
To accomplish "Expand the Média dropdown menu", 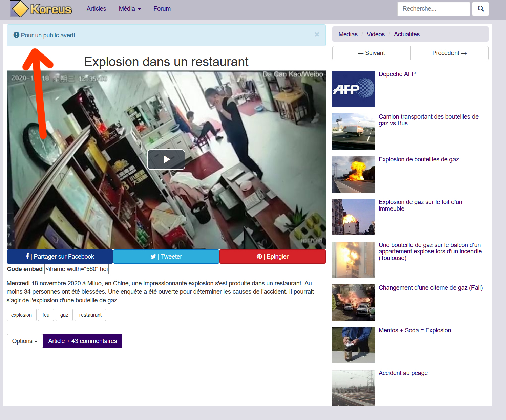I will (x=129, y=9).
